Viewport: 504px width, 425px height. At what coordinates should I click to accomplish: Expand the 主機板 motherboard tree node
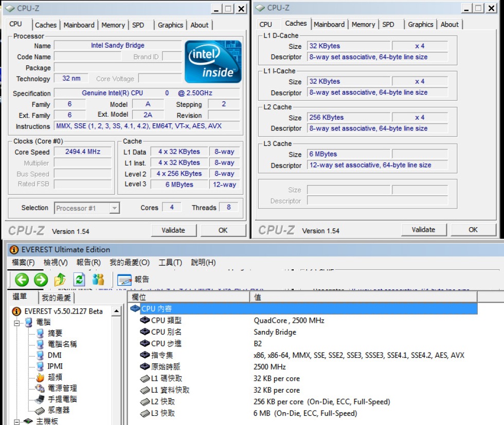coord(16,421)
